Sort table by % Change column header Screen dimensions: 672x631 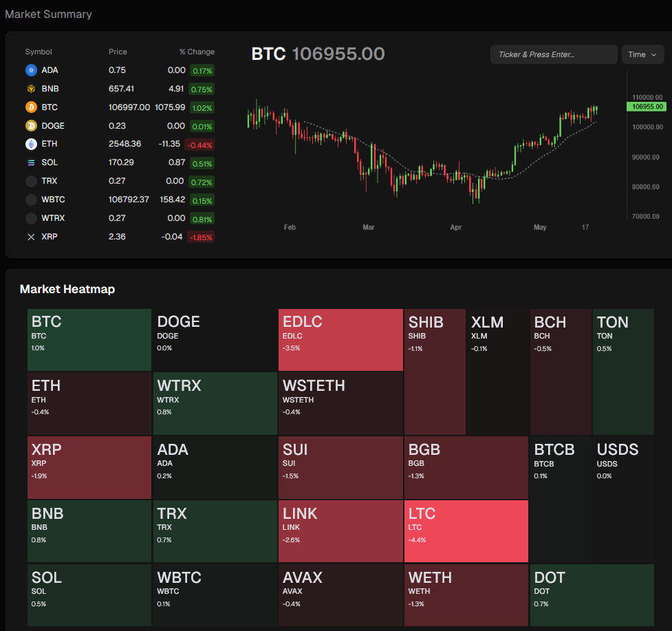pos(197,52)
